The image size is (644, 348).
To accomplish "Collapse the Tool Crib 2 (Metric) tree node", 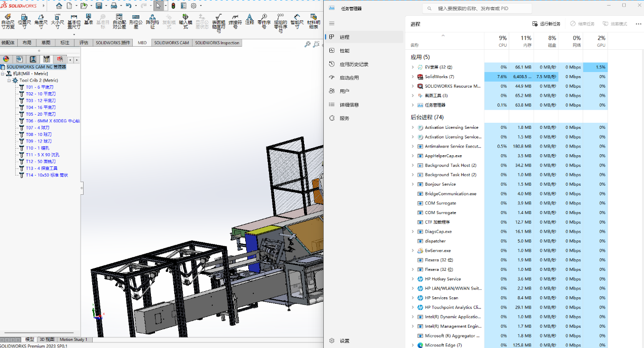I will tap(9, 80).
